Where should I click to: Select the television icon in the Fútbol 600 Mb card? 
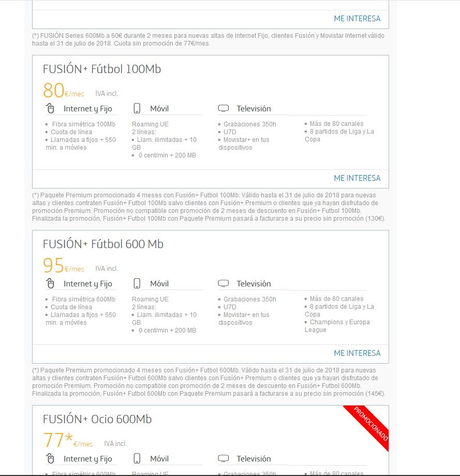tap(224, 284)
